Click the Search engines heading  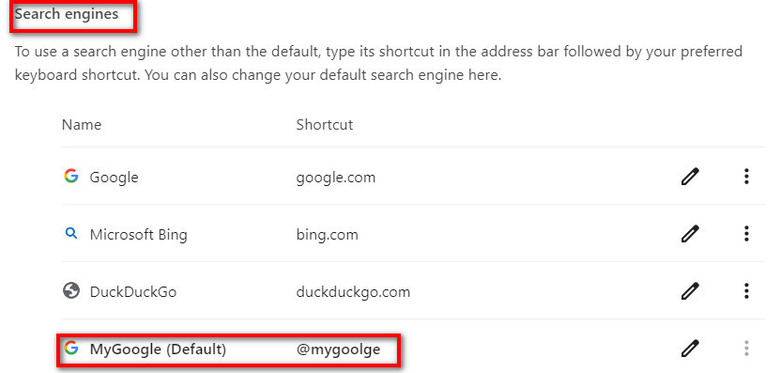click(x=66, y=14)
